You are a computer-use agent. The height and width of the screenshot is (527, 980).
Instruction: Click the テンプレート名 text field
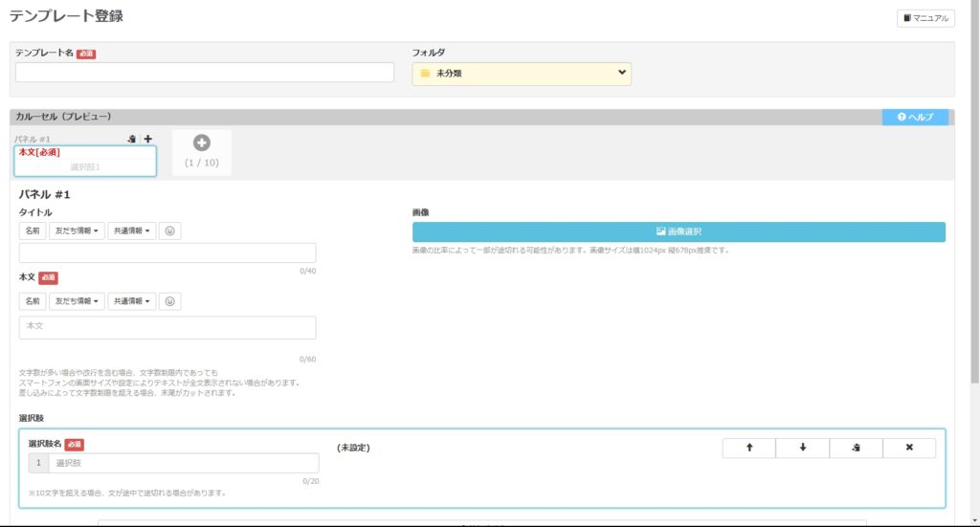point(205,73)
